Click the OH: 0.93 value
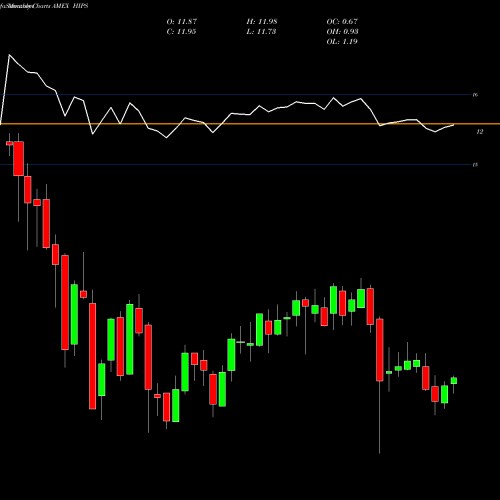The width and height of the screenshot is (500, 500). tap(342, 31)
